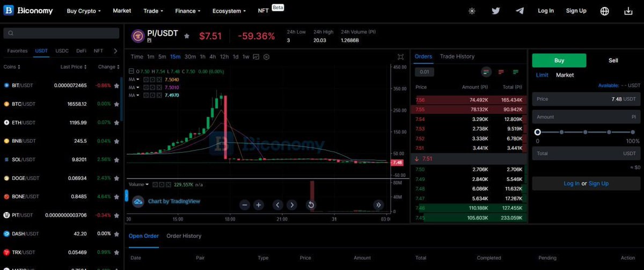The width and height of the screenshot is (644, 270).
Task: Open the chart type icon
Action: 256,57
